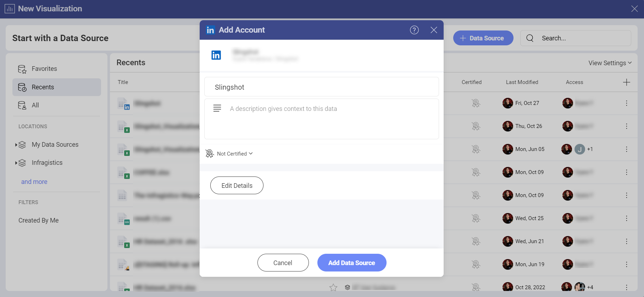Click the search magnifier icon

[x=530, y=38]
